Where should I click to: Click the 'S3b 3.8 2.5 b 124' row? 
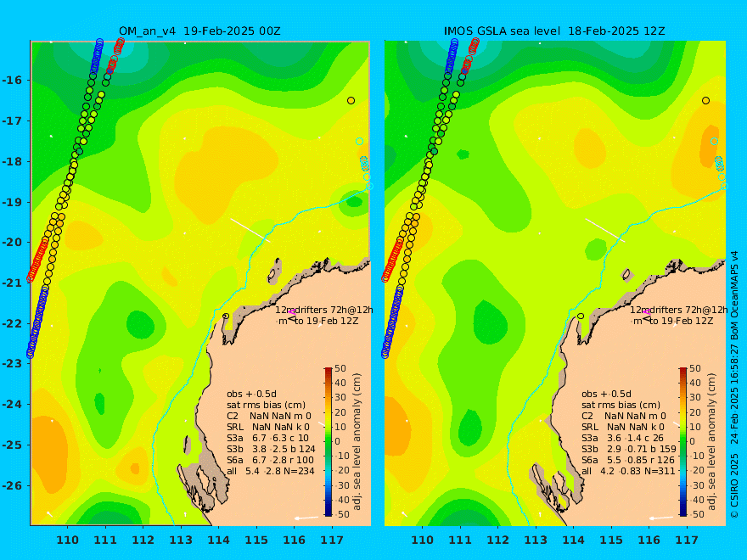(x=271, y=449)
